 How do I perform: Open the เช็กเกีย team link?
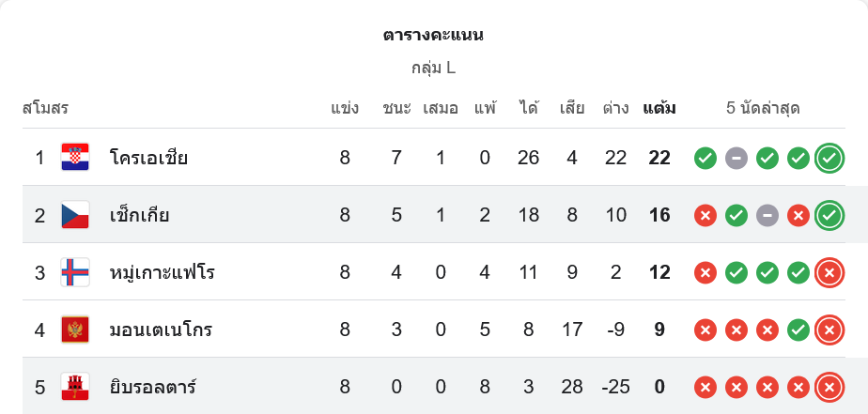point(139,215)
